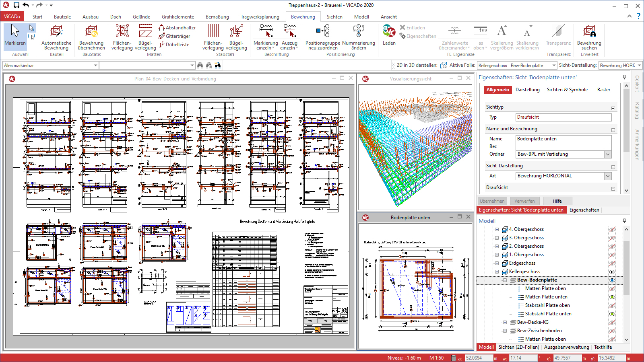Screen dimensions: 644x362
Task: Choose Stabstahl Bügelverlegung tool
Action: click(236, 37)
